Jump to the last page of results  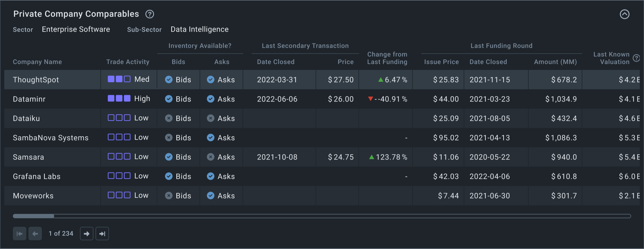102,233
